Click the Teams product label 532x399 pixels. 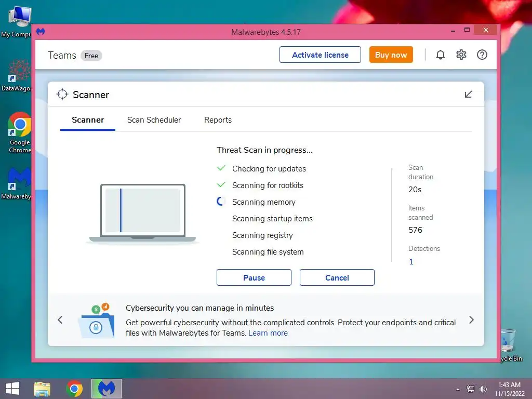pos(62,55)
